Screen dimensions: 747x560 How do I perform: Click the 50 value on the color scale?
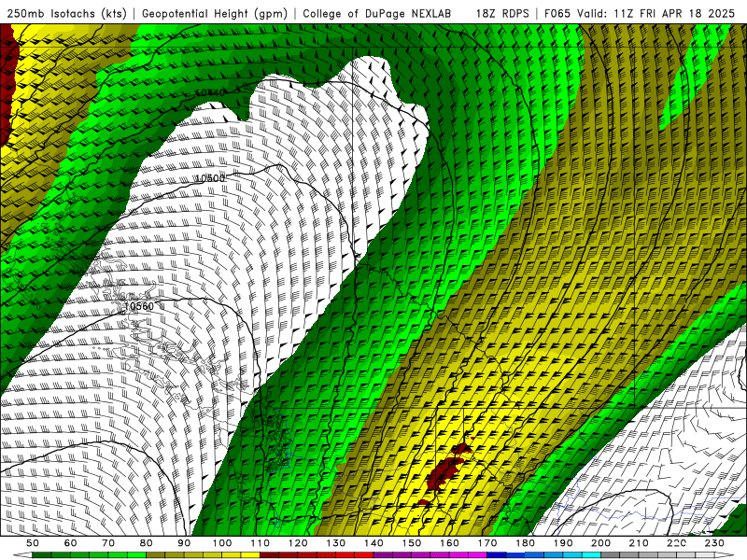tap(33, 543)
